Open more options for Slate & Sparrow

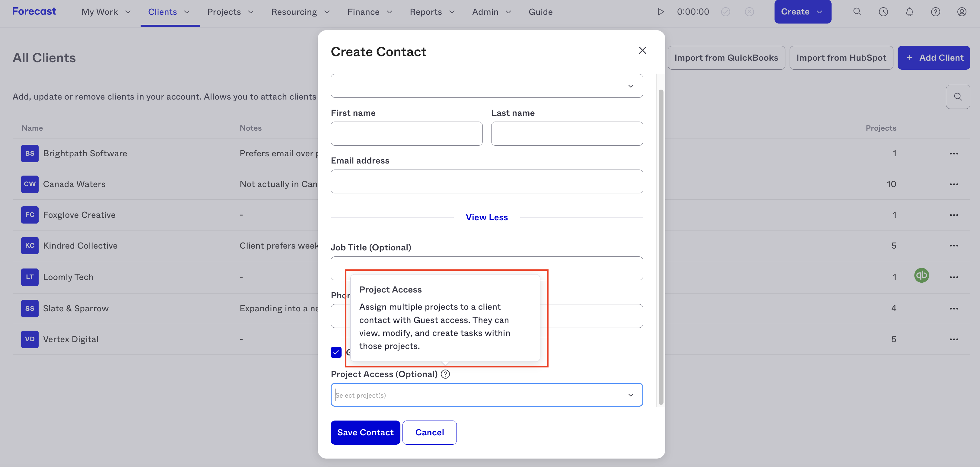pos(954,308)
